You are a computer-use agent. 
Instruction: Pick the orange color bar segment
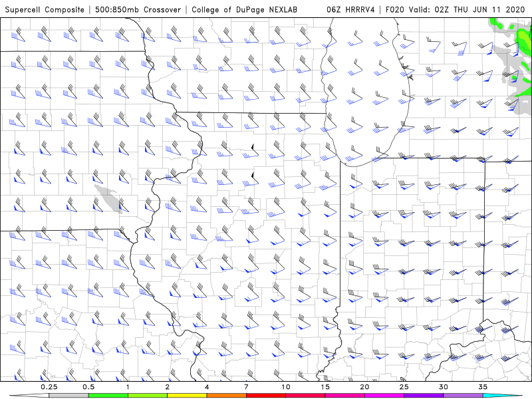(x=226, y=396)
